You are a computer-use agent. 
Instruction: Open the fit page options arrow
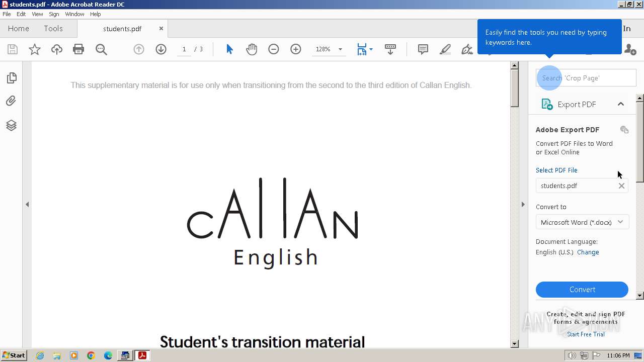371,49
